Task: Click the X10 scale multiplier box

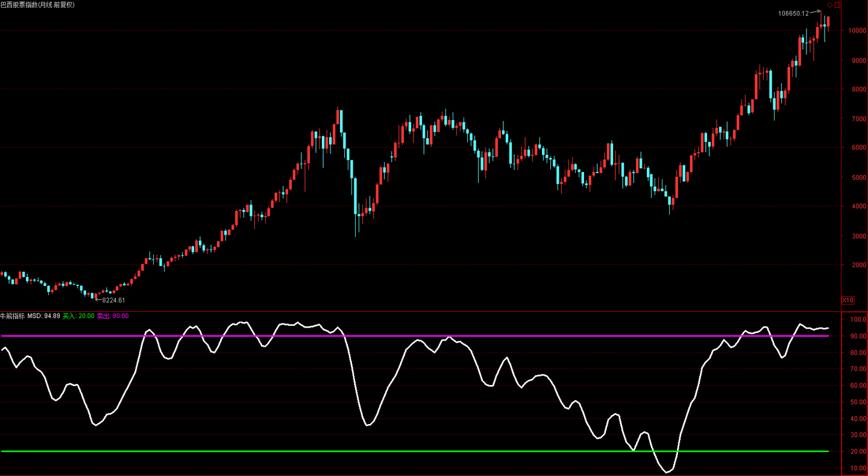Action: tap(848, 300)
